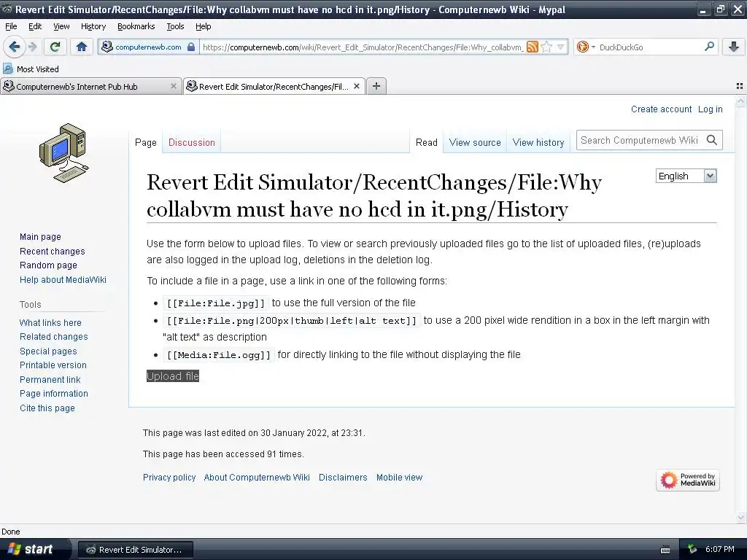Open the Main page sidebar link
This screenshot has height=560, width=747.
pyautogui.click(x=40, y=237)
